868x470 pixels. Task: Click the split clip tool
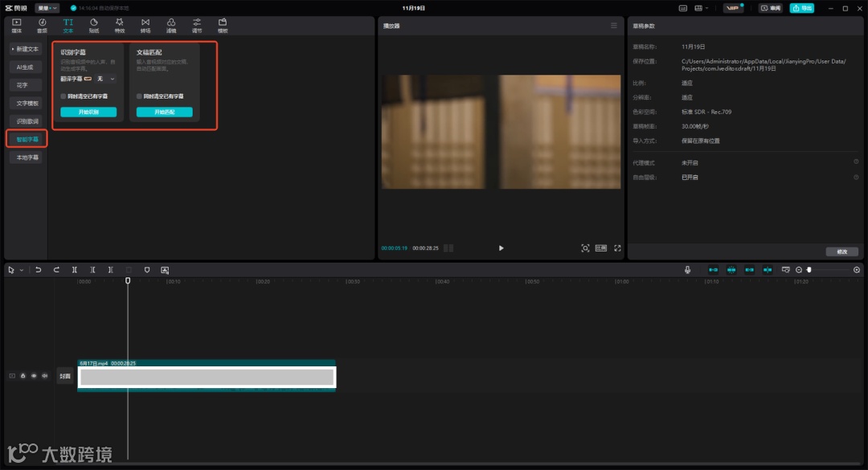[x=75, y=270]
